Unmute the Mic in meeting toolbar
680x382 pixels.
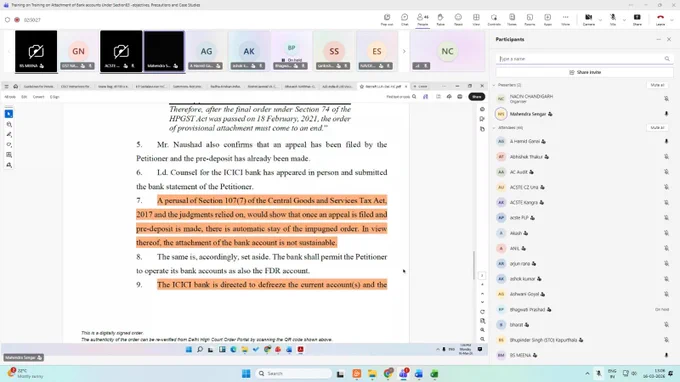613,19
